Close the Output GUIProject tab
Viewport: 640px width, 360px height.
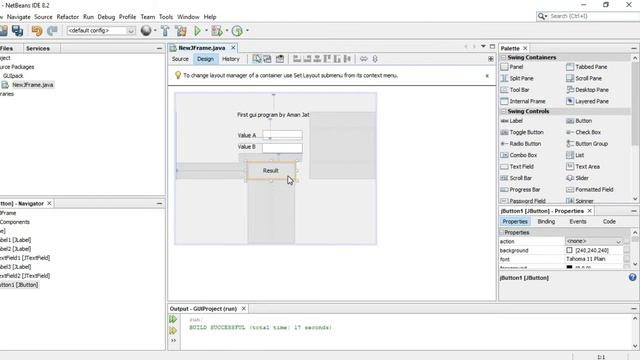[x=244, y=309]
